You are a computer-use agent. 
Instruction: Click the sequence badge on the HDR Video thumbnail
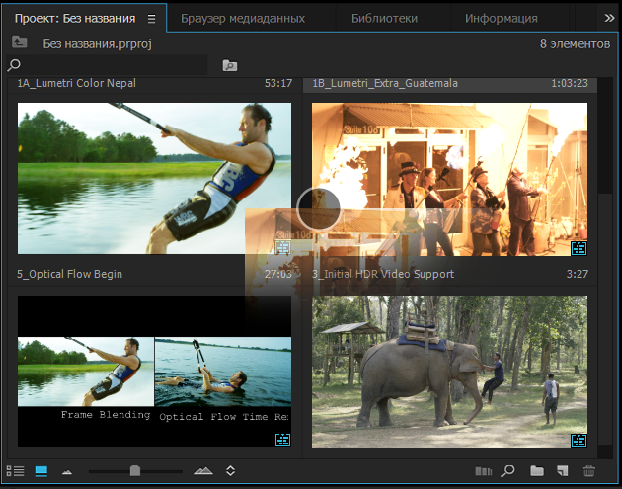click(x=579, y=441)
